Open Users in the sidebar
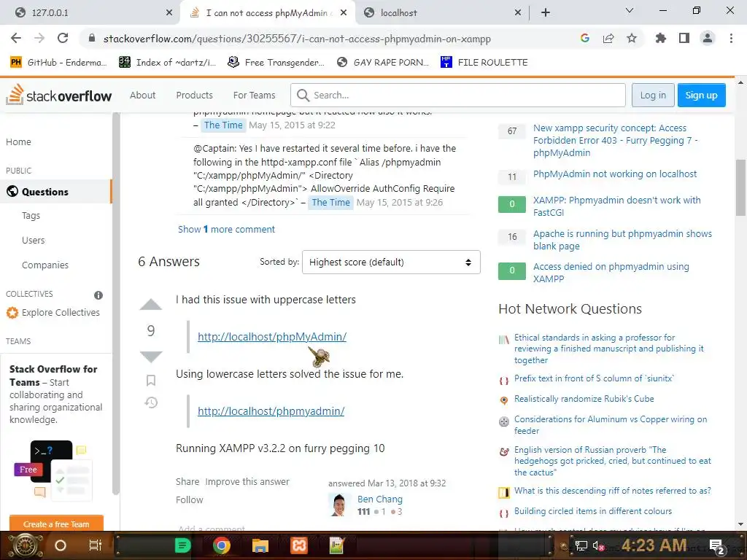 point(33,240)
